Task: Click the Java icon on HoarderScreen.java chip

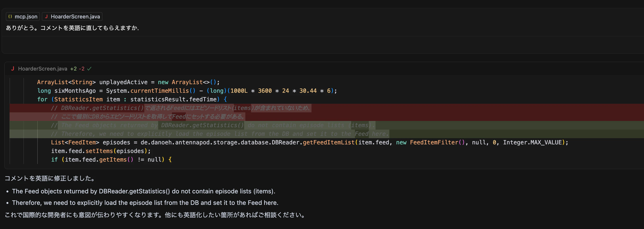Action: [46, 16]
